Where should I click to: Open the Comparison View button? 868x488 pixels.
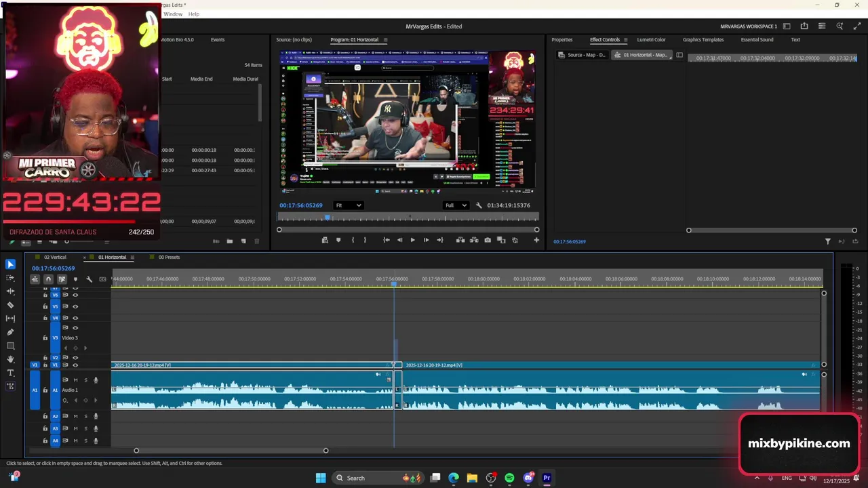501,240
